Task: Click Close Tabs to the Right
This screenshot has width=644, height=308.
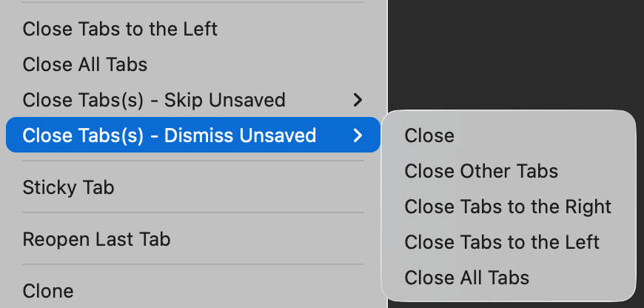Action: [x=508, y=207]
